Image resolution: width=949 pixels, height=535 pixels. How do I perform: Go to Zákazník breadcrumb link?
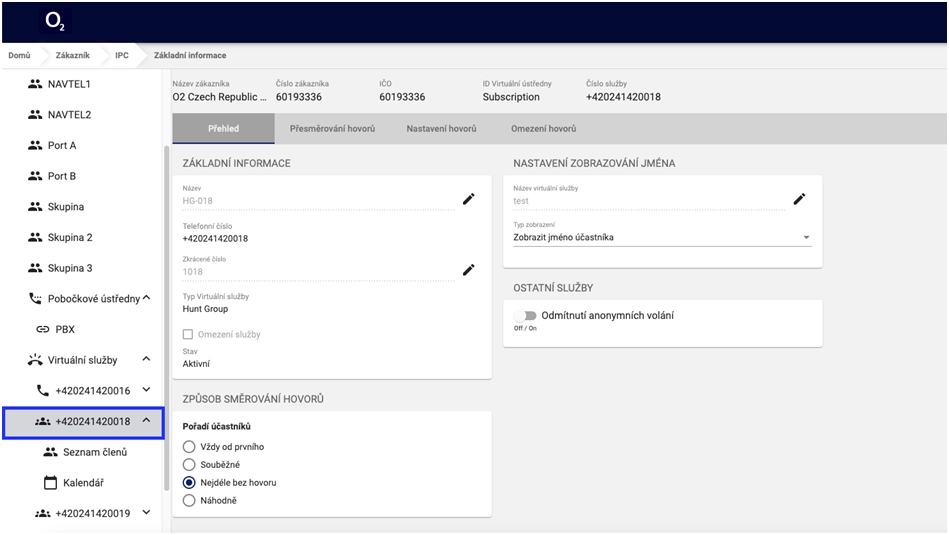click(x=72, y=55)
